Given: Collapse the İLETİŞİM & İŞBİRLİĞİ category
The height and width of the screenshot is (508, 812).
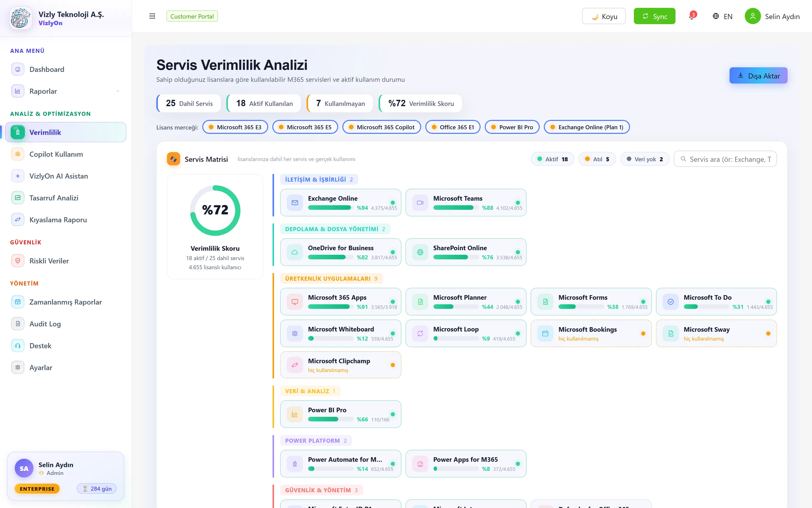Looking at the screenshot, I should pyautogui.click(x=319, y=179).
